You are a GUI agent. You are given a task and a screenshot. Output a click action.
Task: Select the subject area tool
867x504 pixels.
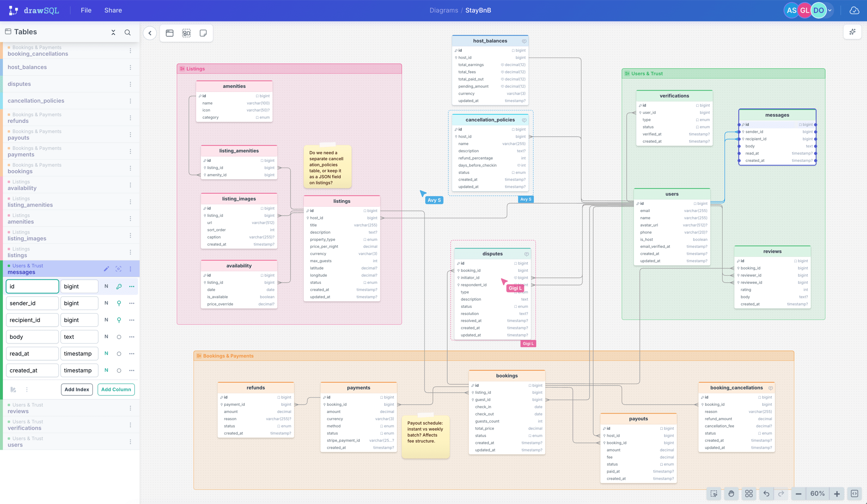pyautogui.click(x=186, y=33)
